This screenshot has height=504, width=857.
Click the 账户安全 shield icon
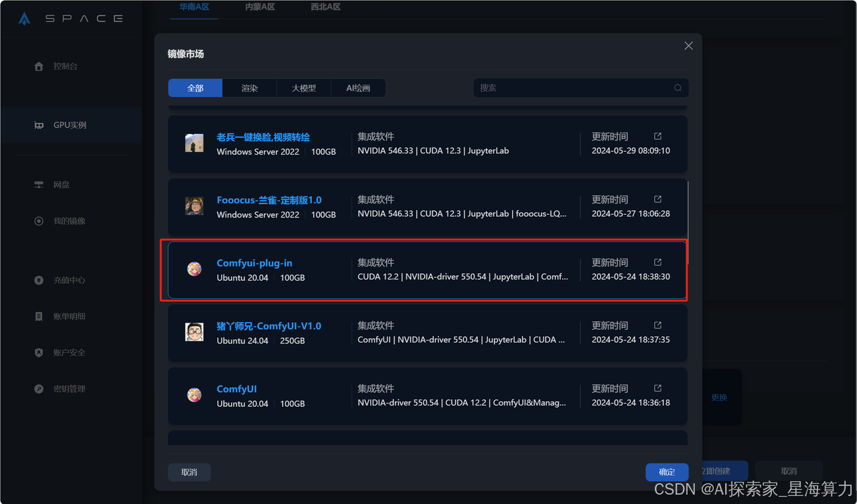[39, 353]
